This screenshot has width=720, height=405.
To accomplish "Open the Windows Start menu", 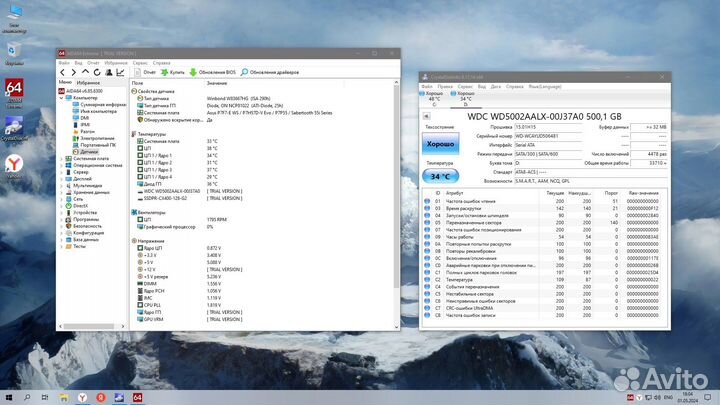I will (x=9, y=397).
